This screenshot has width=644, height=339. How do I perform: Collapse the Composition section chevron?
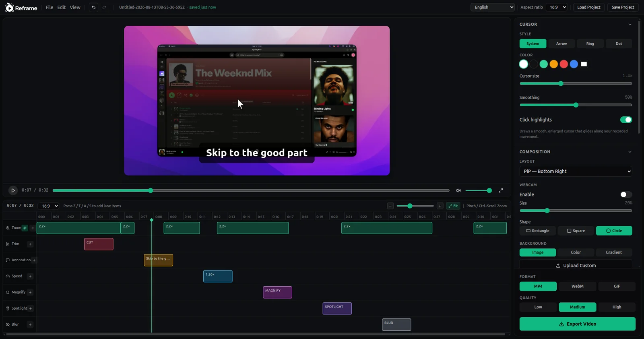point(630,152)
